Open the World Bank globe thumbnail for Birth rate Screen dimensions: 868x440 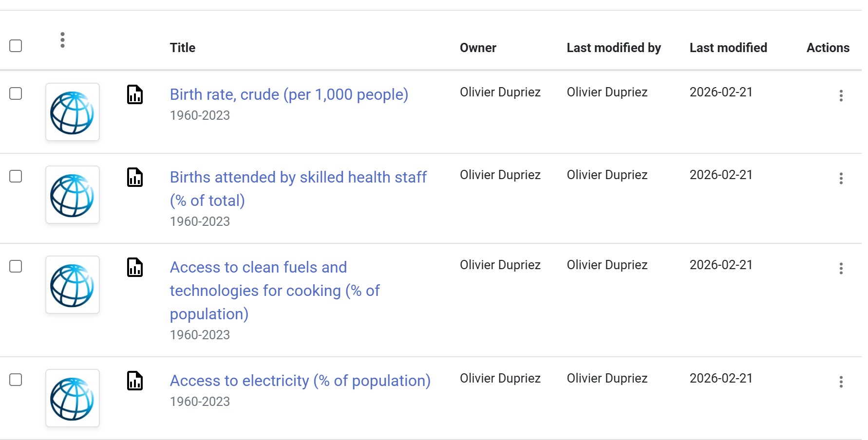[x=73, y=112]
